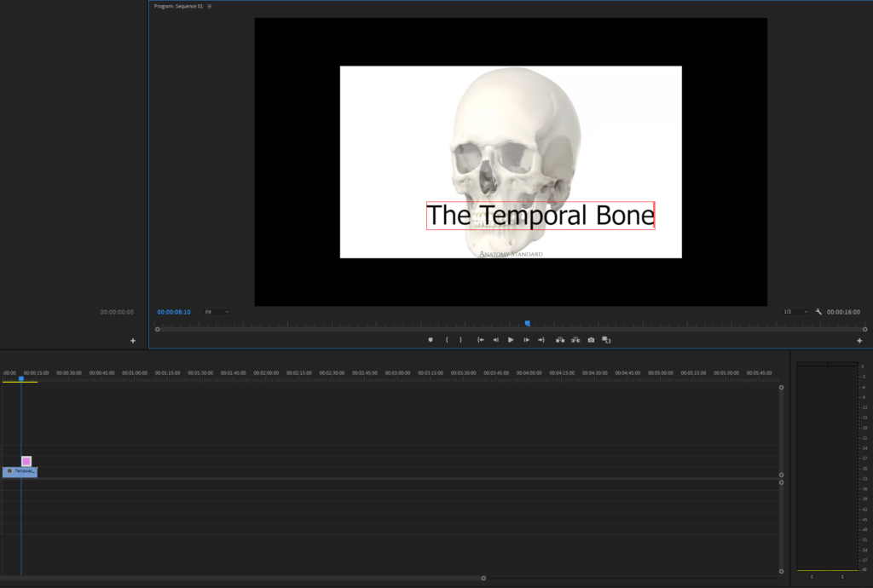873x588 pixels.
Task: Solo the right audio meter channel
Action: (x=842, y=577)
